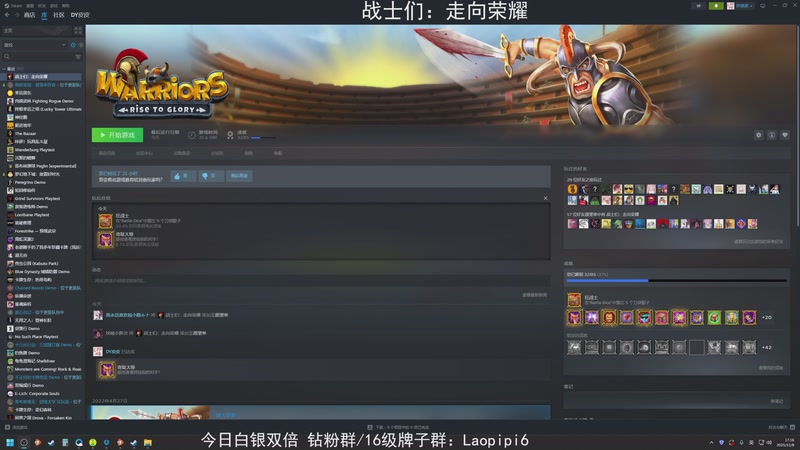Click the achievements trophy icon in header
This screenshot has width=800, height=450.
tap(230, 135)
